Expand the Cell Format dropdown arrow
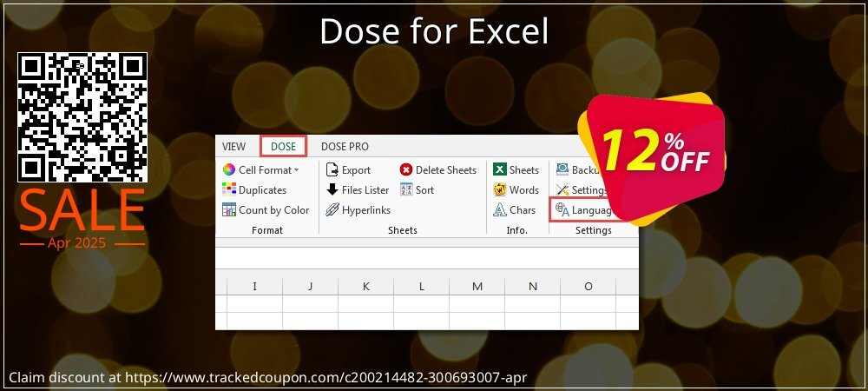 (296, 170)
